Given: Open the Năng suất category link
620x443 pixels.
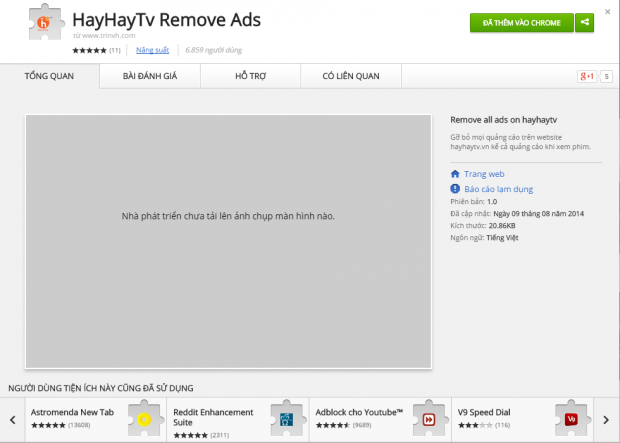Looking at the screenshot, I should click(152, 50).
